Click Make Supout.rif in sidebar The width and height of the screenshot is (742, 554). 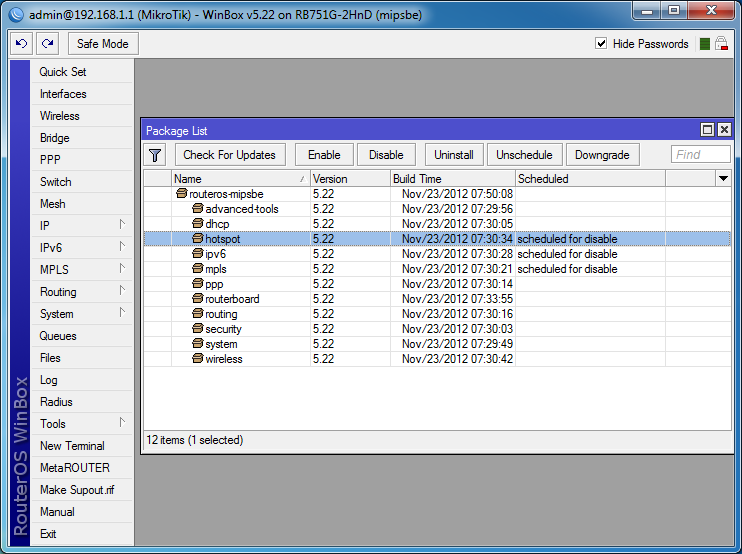tap(81, 490)
